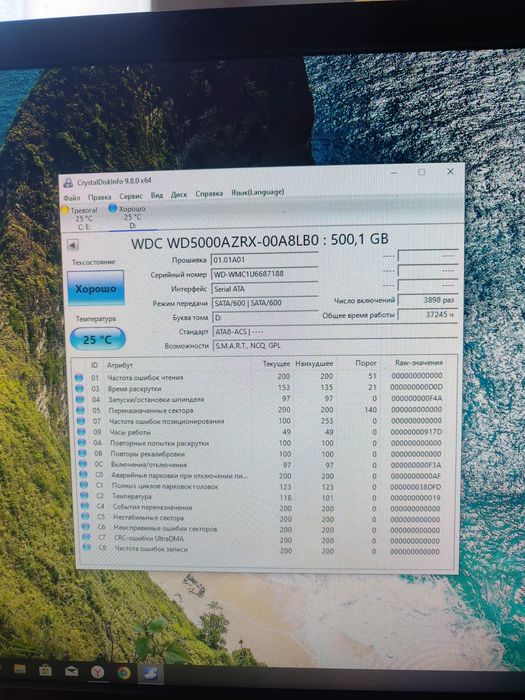Click the 25 °C temperature button
This screenshot has width=525, height=700.
98,339
